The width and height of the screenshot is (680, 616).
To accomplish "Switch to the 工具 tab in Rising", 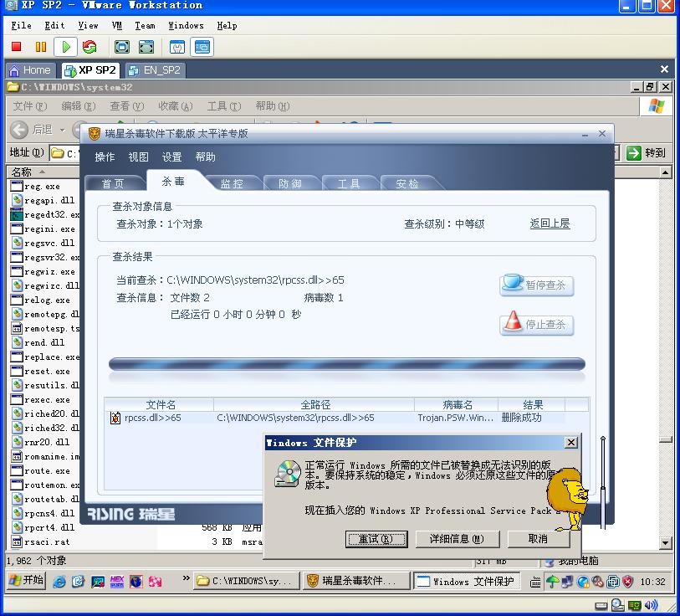I will [349, 183].
